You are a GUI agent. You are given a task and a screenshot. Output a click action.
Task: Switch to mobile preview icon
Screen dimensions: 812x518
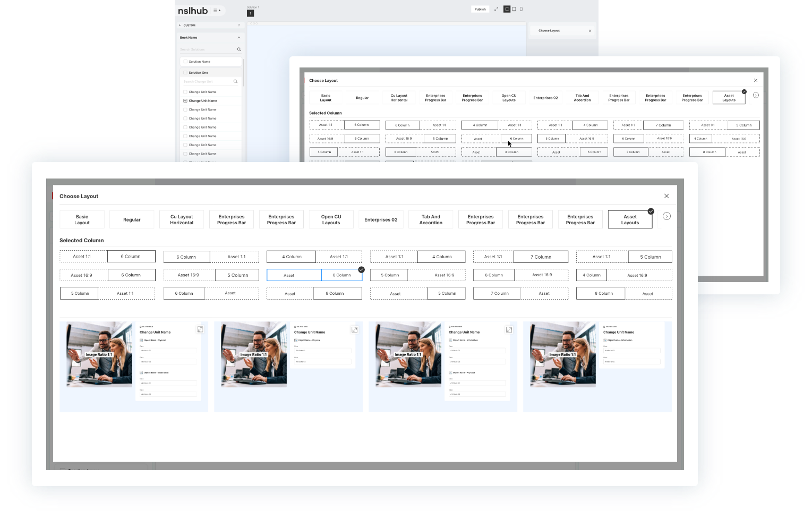[x=521, y=9]
